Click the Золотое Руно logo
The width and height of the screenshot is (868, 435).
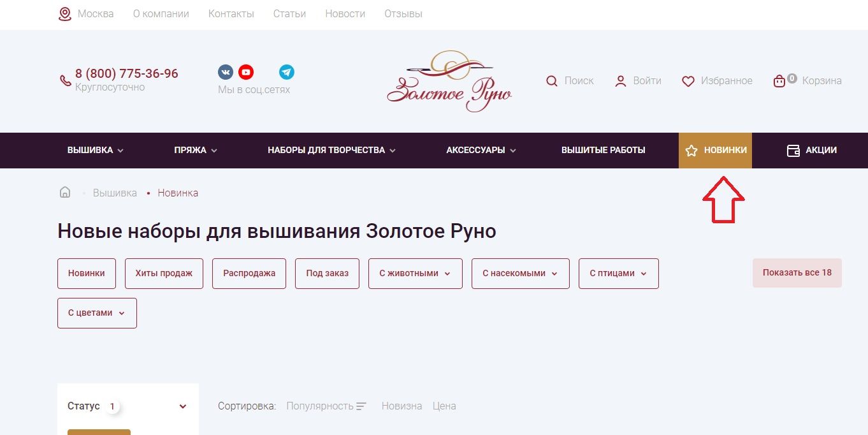(449, 82)
